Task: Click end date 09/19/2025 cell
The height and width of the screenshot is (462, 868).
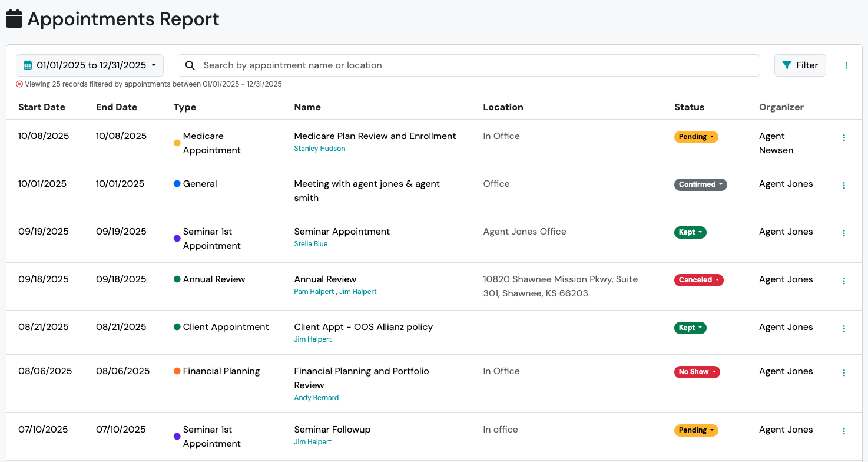Action: pos(121,232)
